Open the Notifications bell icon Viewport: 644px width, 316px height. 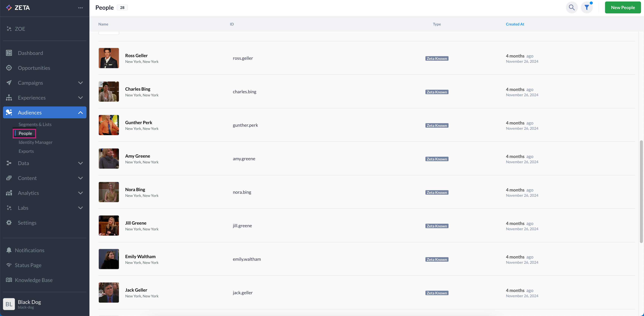pyautogui.click(x=9, y=250)
